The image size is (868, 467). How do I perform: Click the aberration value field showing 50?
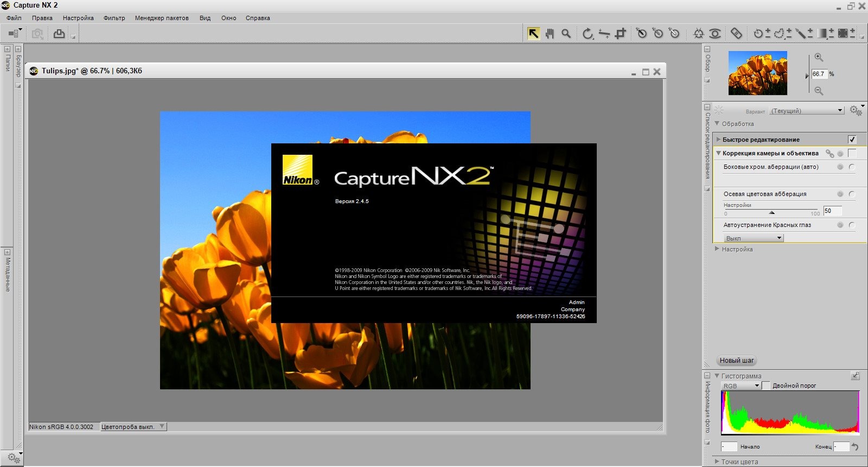833,211
